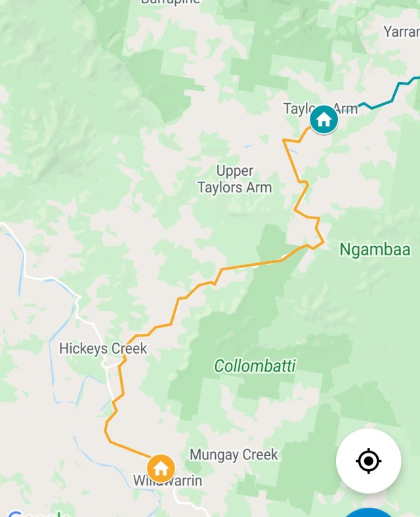Tap the Mungay Creek locality label
Image resolution: width=420 pixels, height=517 pixels.
point(234,455)
